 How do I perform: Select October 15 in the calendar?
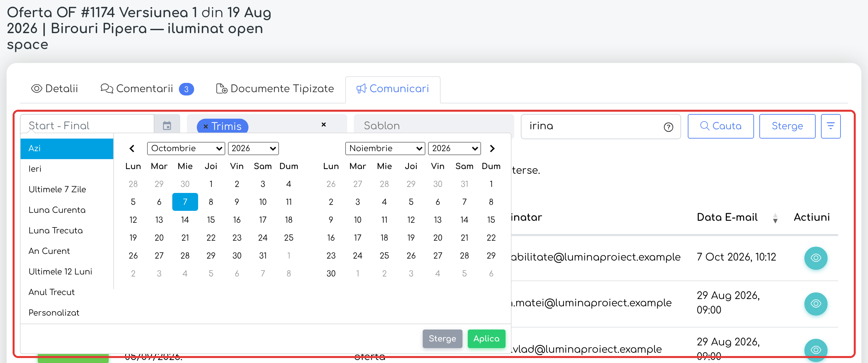coord(211,220)
